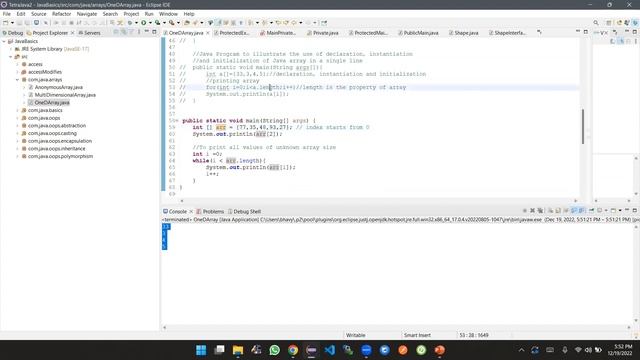This screenshot has width=640, height=360.
Task: Select com.java.oops.encapsulation package
Action: tap(60, 141)
